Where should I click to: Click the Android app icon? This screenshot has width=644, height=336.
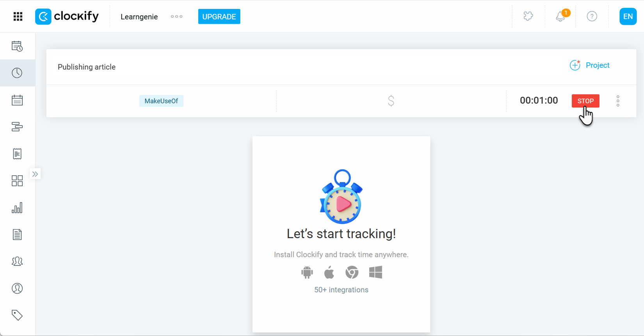pos(307,272)
